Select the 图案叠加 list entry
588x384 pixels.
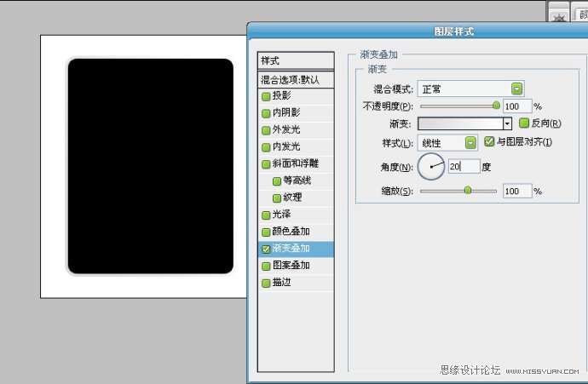click(x=296, y=266)
